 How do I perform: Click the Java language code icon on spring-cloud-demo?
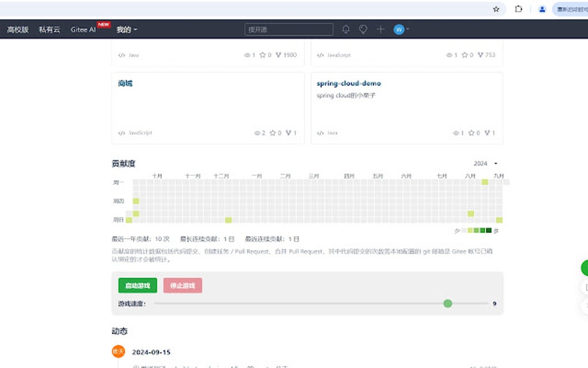coord(321,133)
